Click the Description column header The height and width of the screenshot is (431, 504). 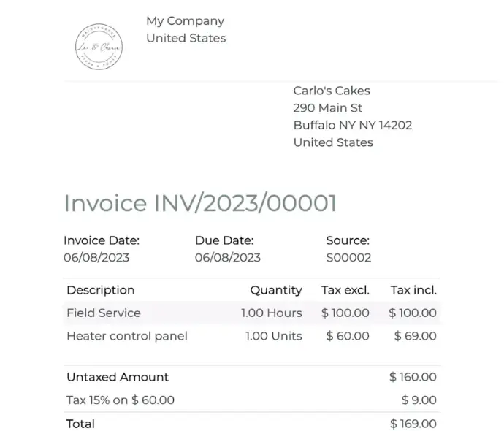pos(101,290)
